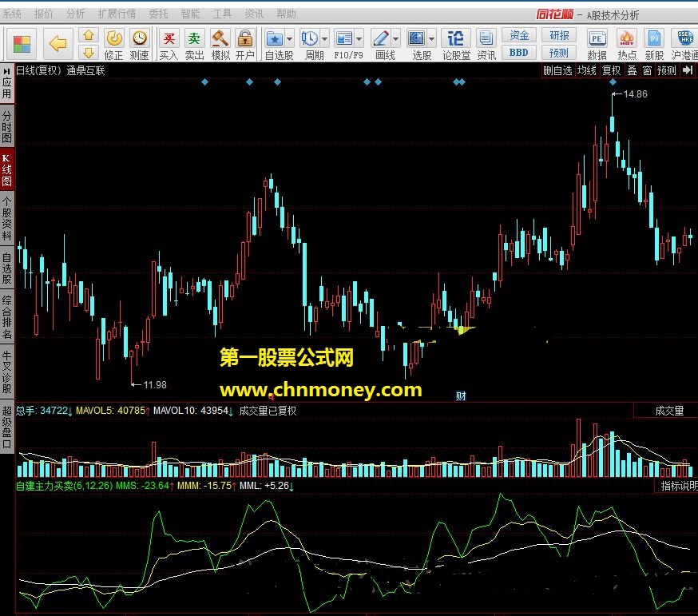The height and width of the screenshot is (616, 698).
Task: Click the 买入 buy icon
Action: point(169,44)
